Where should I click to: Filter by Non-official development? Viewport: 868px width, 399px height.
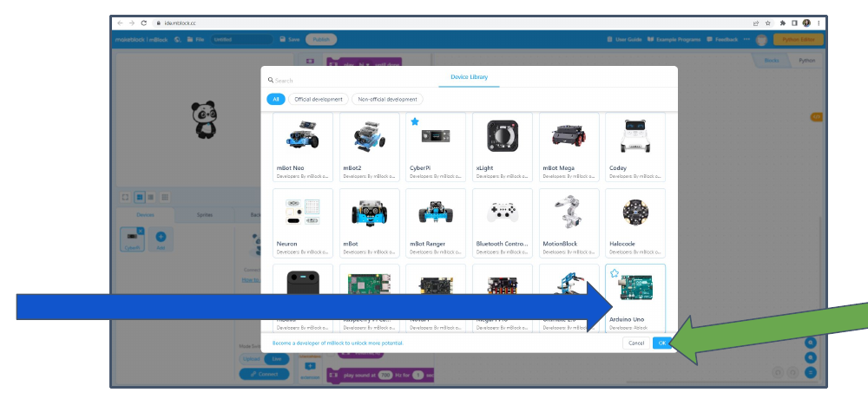click(x=387, y=99)
